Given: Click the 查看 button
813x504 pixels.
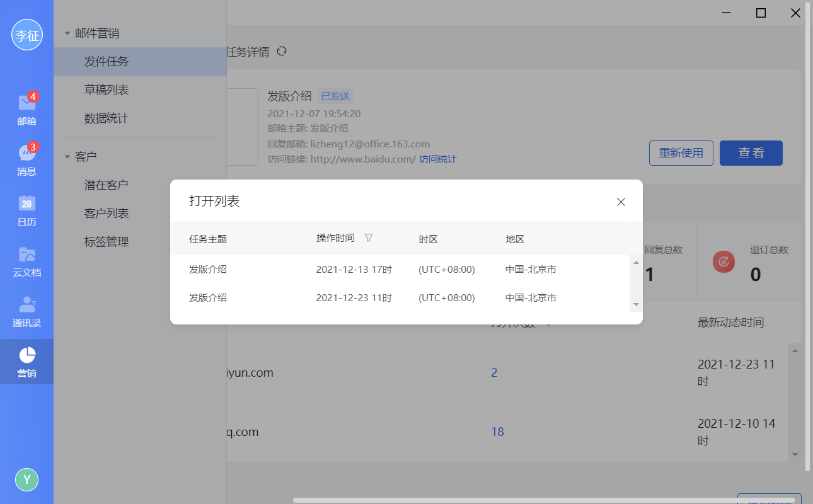Looking at the screenshot, I should (751, 152).
